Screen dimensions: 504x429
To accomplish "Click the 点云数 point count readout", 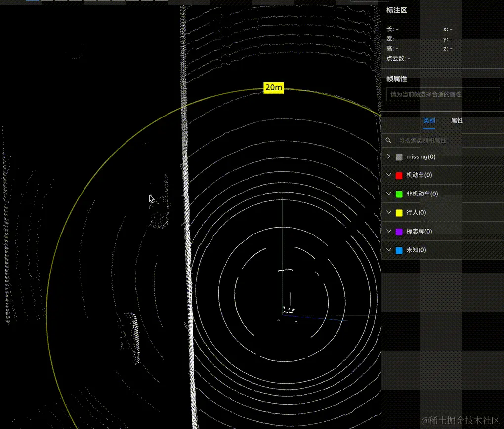I will [398, 58].
